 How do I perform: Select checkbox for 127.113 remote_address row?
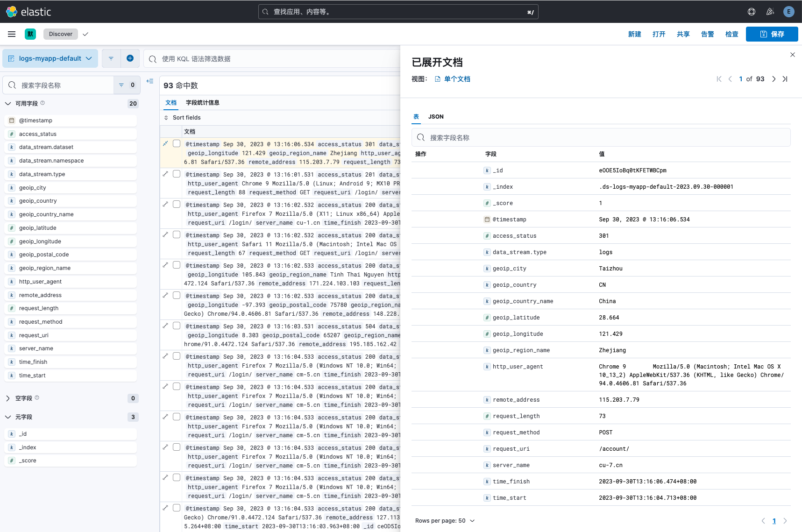click(177, 508)
